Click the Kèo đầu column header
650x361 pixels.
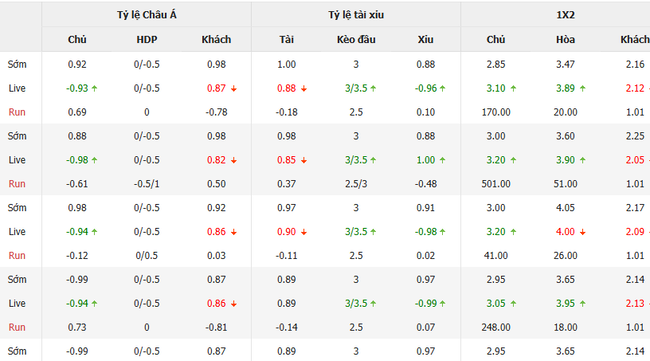click(x=356, y=39)
